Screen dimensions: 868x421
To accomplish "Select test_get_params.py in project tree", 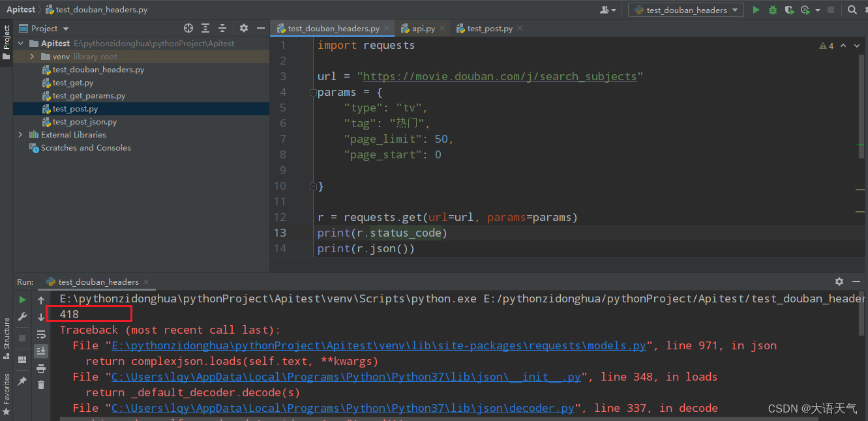I will [89, 96].
